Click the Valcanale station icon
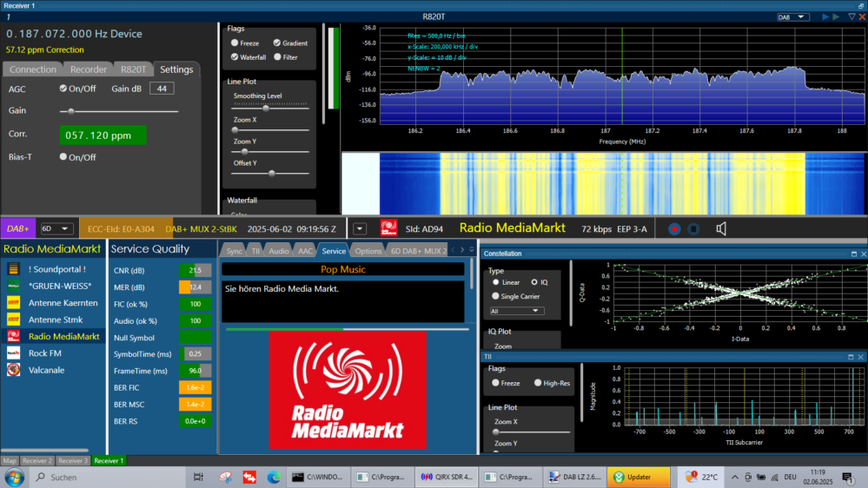 coord(13,370)
